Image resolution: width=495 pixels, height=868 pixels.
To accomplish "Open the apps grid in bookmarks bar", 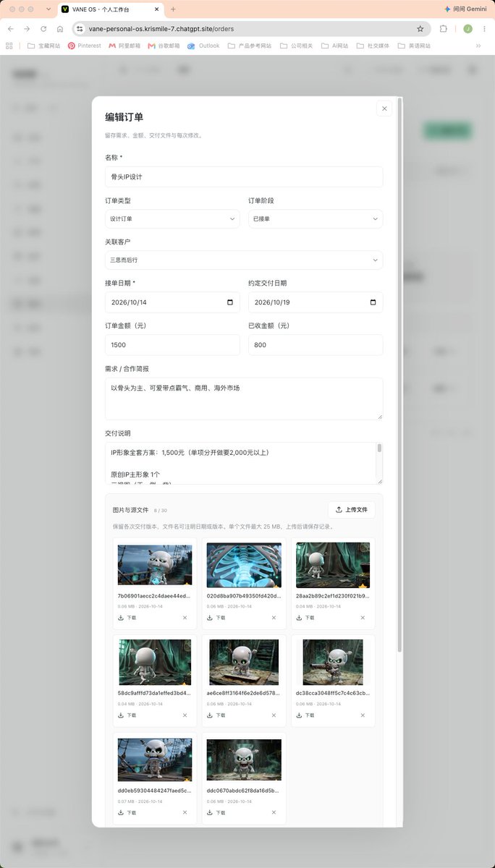I will 9,46.
